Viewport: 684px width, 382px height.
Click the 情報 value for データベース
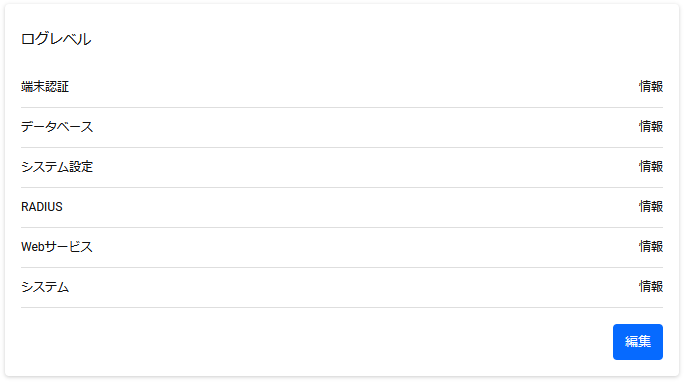651,126
